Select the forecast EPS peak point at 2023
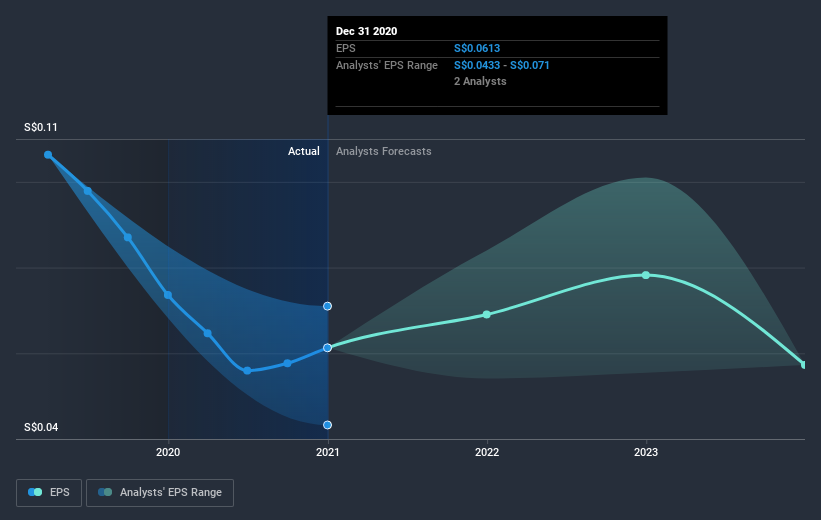The image size is (821, 520). click(x=646, y=275)
